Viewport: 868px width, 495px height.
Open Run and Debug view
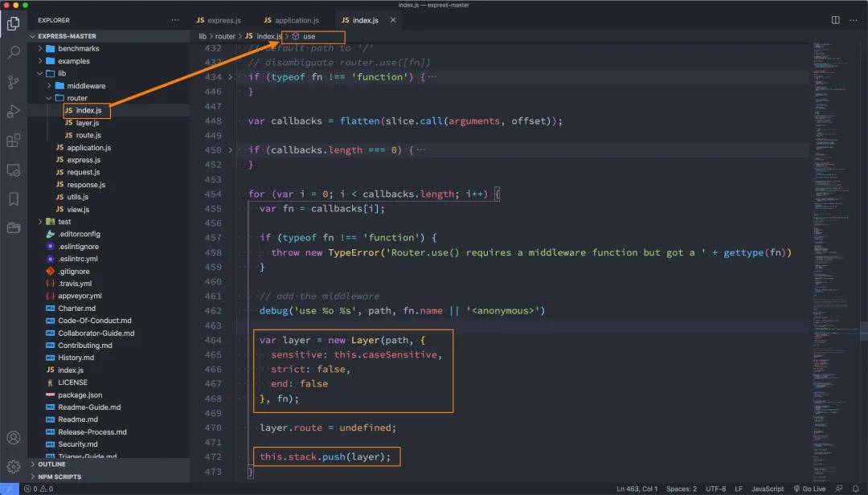click(x=14, y=111)
